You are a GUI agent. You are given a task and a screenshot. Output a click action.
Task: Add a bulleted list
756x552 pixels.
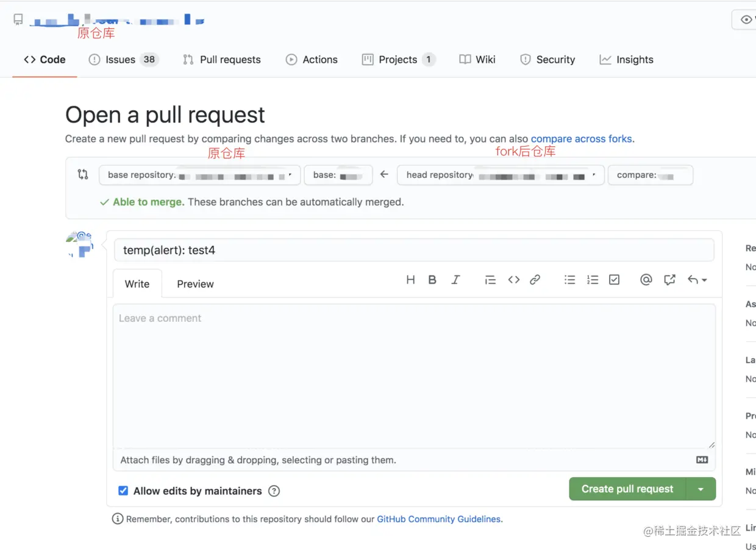coord(569,280)
